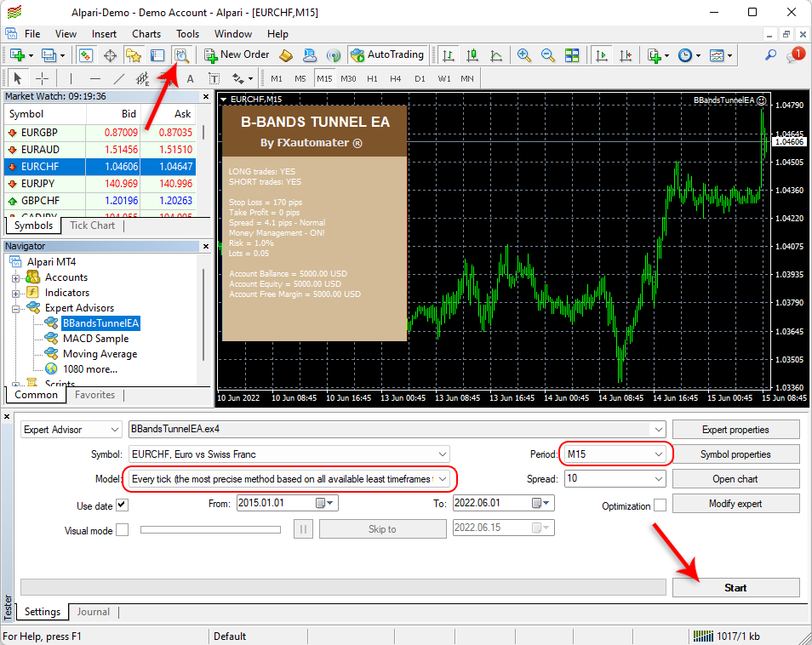Viewport: 812px width, 645px height.
Task: Enable the Visual mode checkbox
Action: (x=123, y=530)
